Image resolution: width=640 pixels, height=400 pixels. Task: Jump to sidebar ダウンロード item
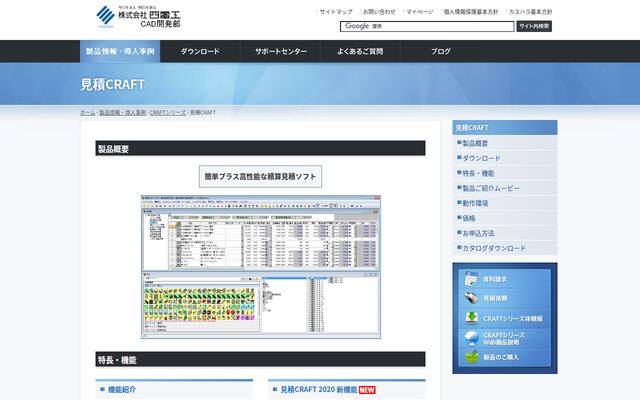[x=504, y=158]
